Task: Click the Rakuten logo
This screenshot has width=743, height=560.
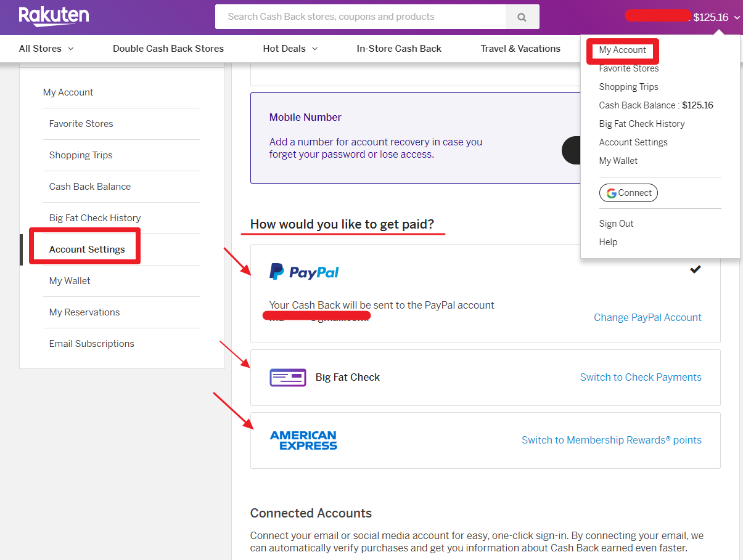Action: pyautogui.click(x=54, y=16)
